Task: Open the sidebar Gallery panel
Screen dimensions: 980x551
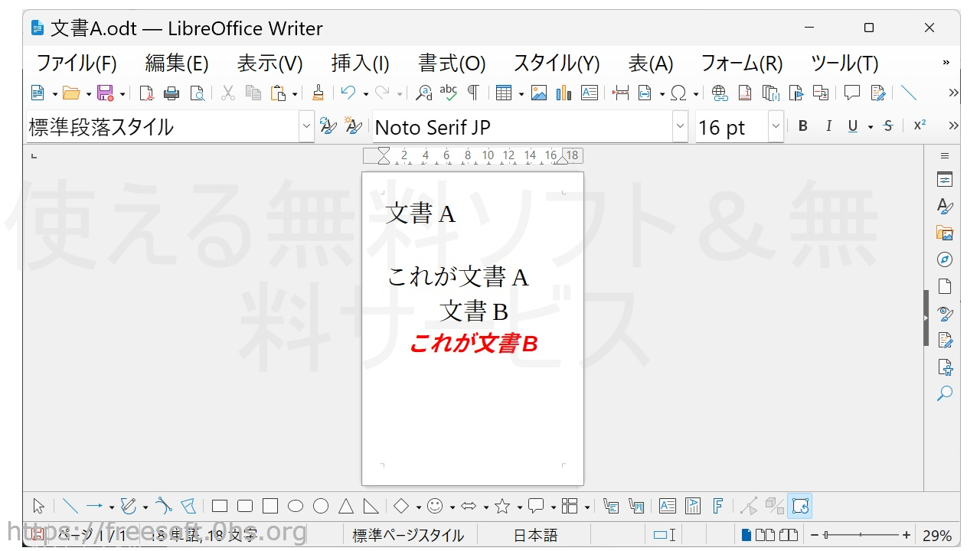Action: [x=945, y=233]
